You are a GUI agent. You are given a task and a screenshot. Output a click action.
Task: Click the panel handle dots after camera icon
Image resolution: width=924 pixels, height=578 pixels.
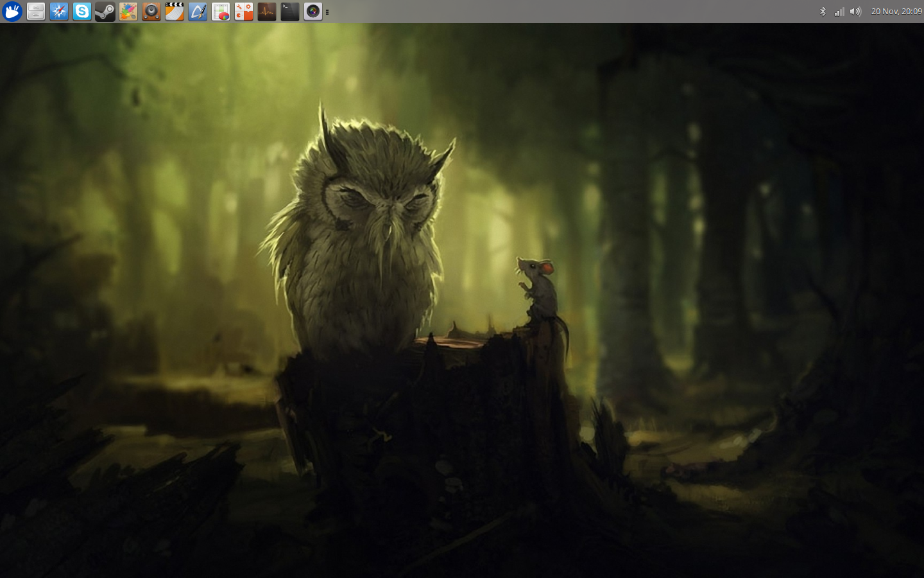327,12
